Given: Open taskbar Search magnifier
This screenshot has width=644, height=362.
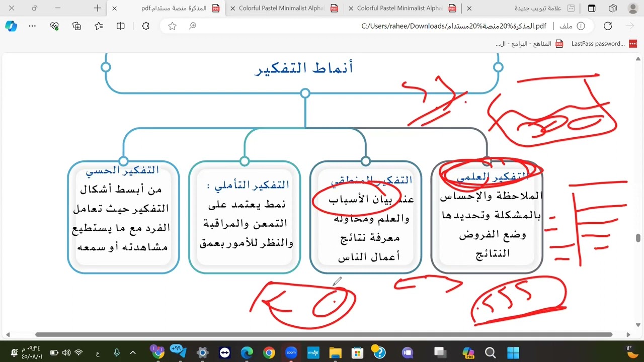Looking at the screenshot, I should (491, 352).
